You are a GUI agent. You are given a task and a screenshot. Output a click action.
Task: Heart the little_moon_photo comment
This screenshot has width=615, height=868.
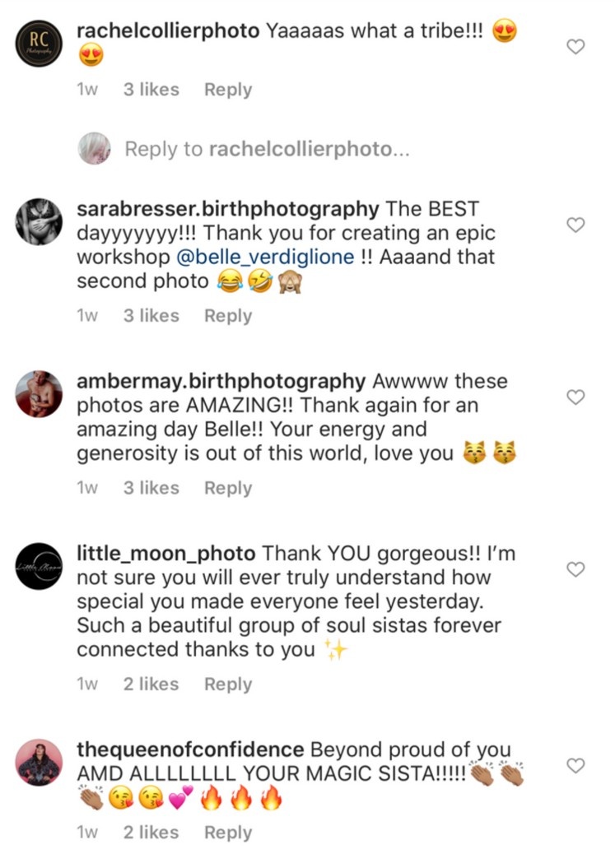tap(576, 569)
